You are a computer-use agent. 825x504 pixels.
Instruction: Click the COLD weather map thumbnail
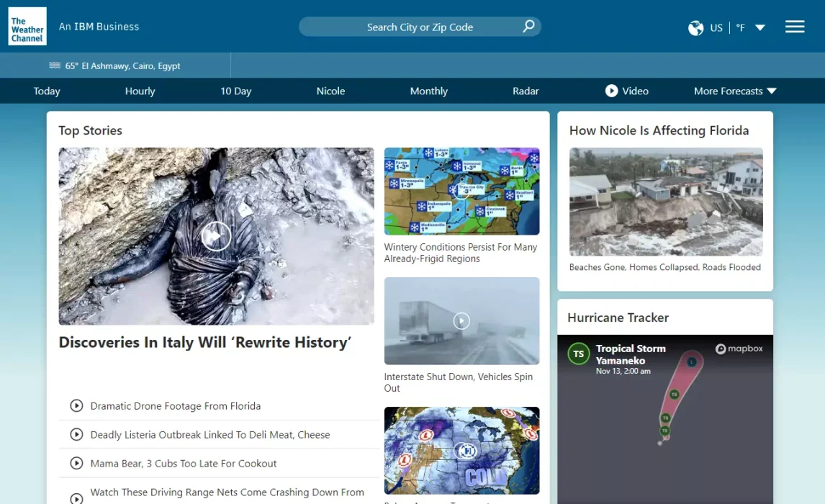pyautogui.click(x=461, y=450)
